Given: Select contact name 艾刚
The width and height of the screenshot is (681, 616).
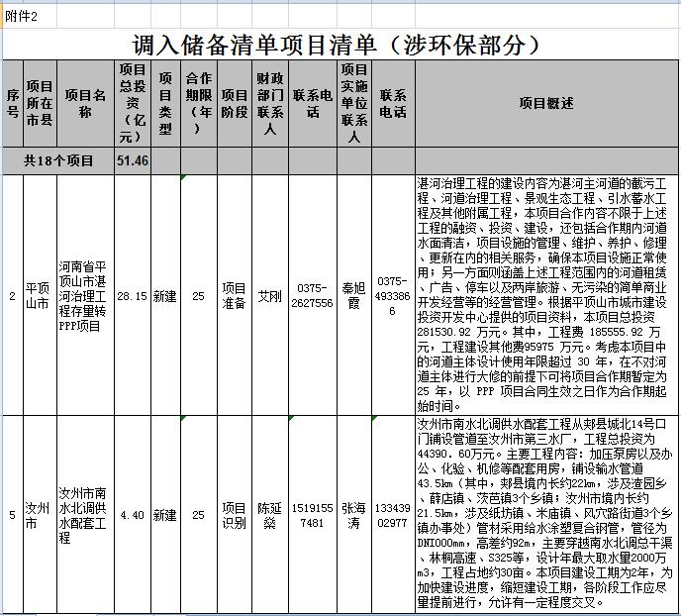Looking at the screenshot, I should point(269,296).
